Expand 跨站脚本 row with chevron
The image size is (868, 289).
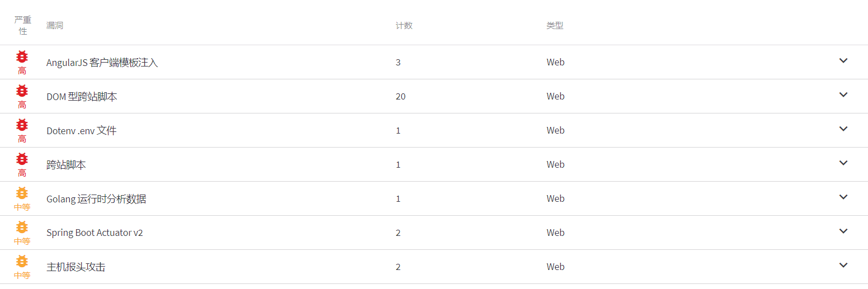point(843,163)
